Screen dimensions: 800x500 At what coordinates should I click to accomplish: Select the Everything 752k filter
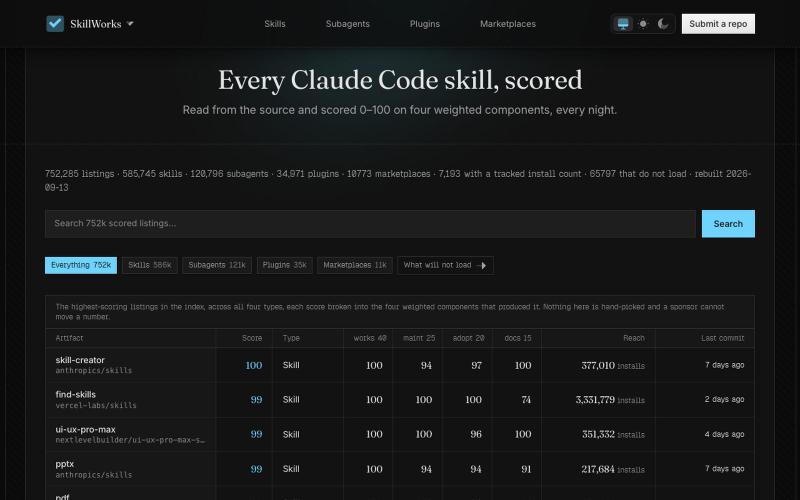click(x=81, y=265)
